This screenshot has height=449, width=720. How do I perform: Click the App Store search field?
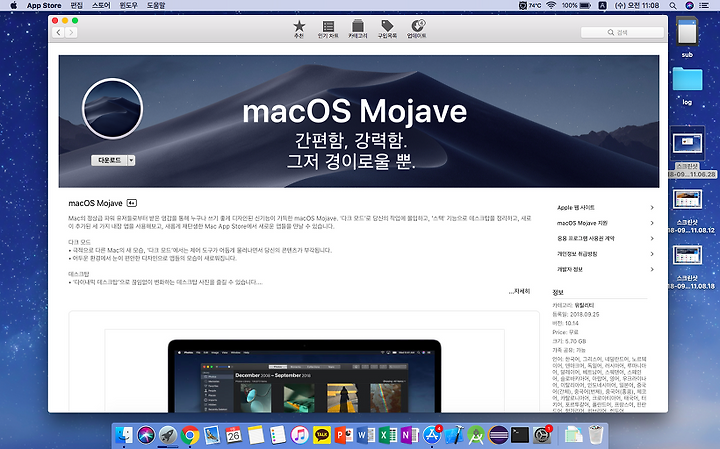click(x=622, y=32)
